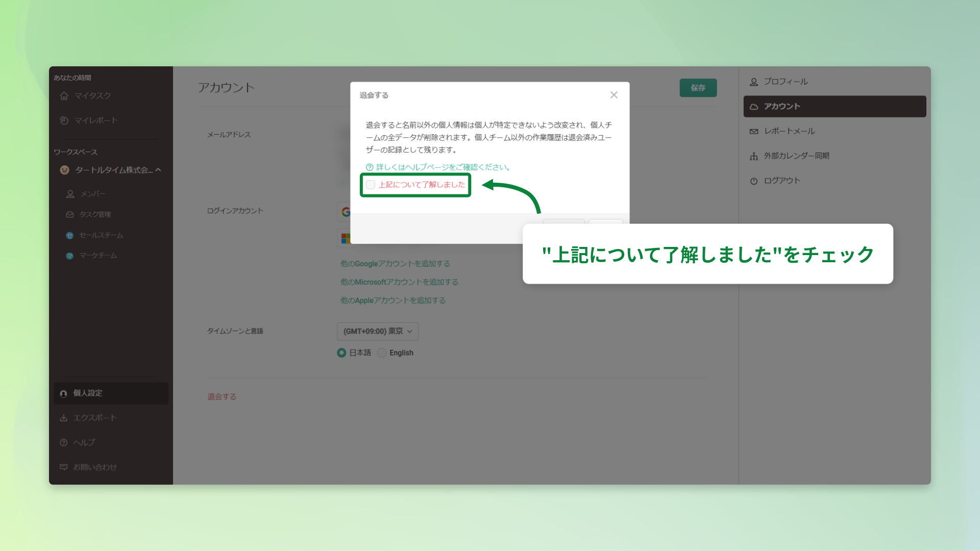Image resolution: width=980 pixels, height=551 pixels.
Task: Open 外部カレンダー同期 calendar sync icon
Action: pos(754,156)
